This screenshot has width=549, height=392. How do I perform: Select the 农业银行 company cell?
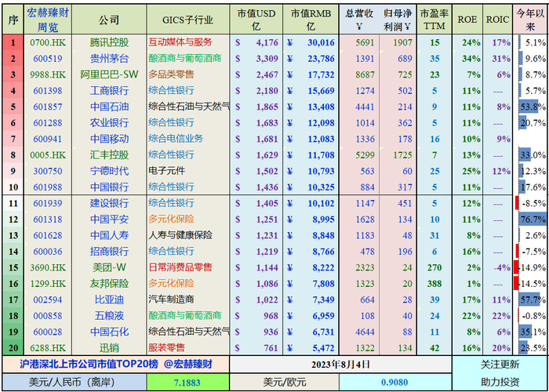point(109,123)
